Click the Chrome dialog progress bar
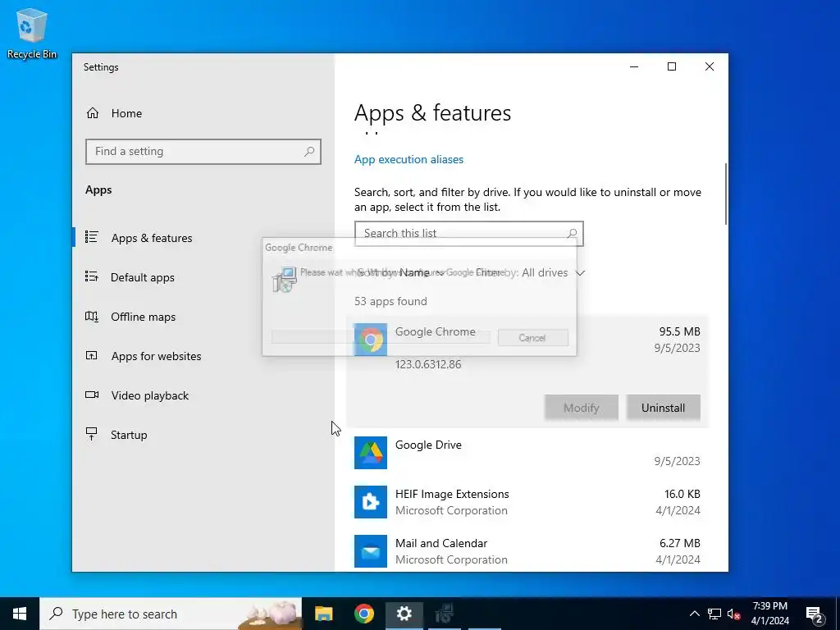Image resolution: width=840 pixels, height=630 pixels. click(381, 337)
